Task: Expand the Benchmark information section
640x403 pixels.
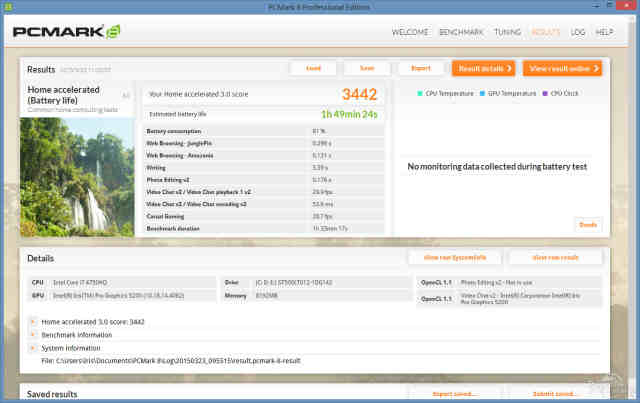Action: click(x=33, y=335)
